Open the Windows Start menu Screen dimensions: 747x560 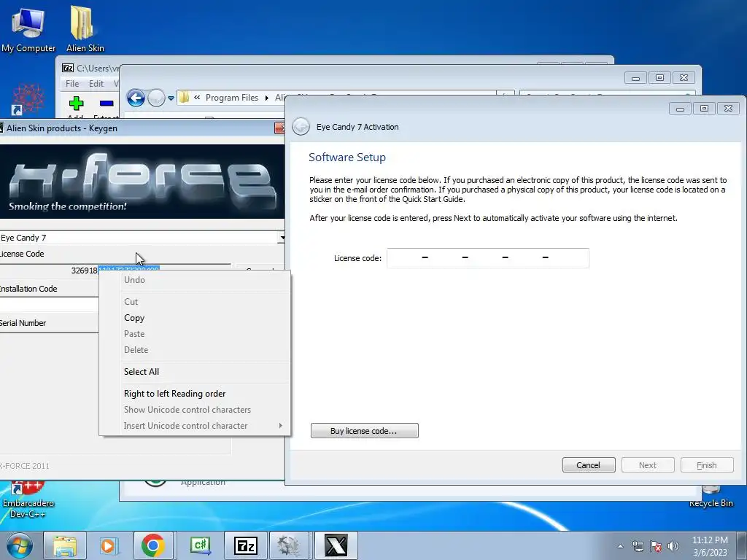20,545
